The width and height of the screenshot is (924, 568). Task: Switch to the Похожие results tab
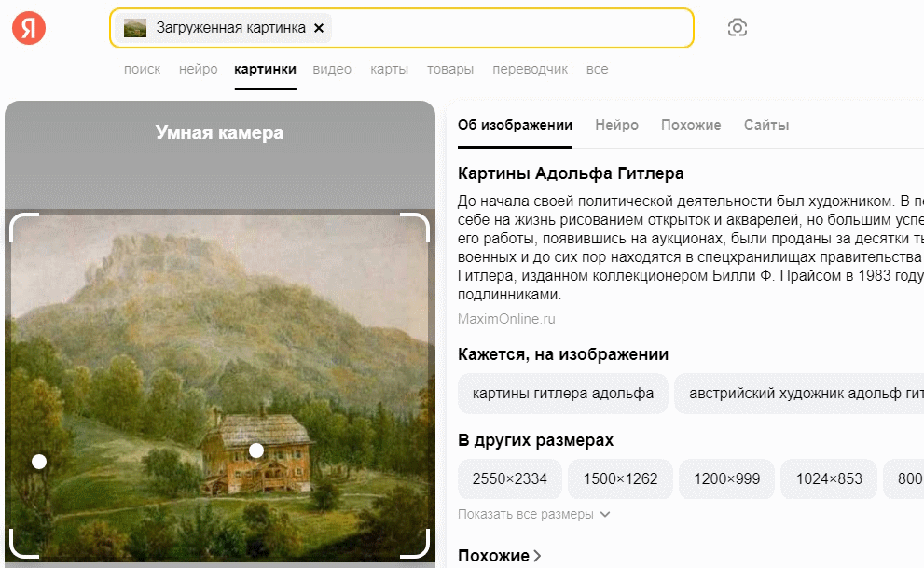coord(691,125)
